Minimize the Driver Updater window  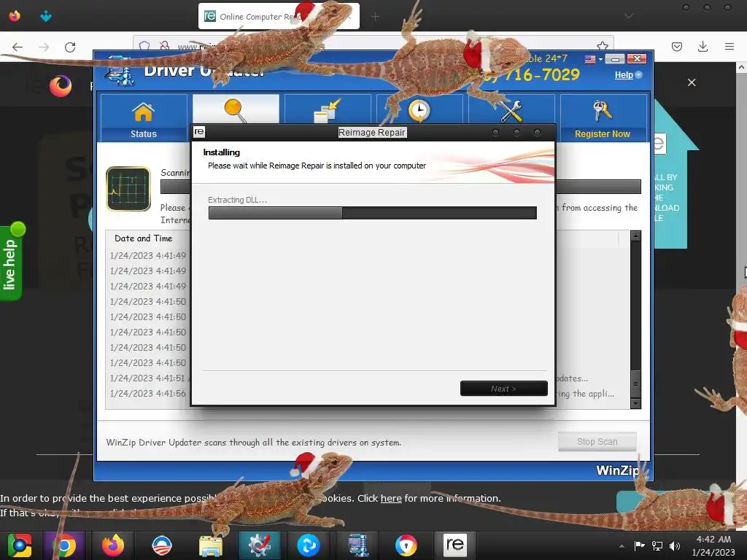pos(614,59)
